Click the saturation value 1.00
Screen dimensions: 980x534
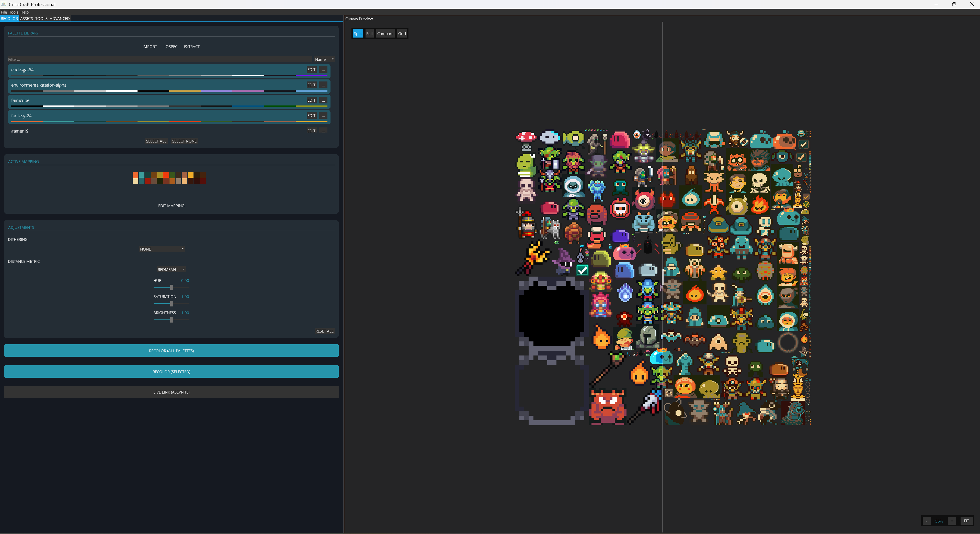point(185,296)
